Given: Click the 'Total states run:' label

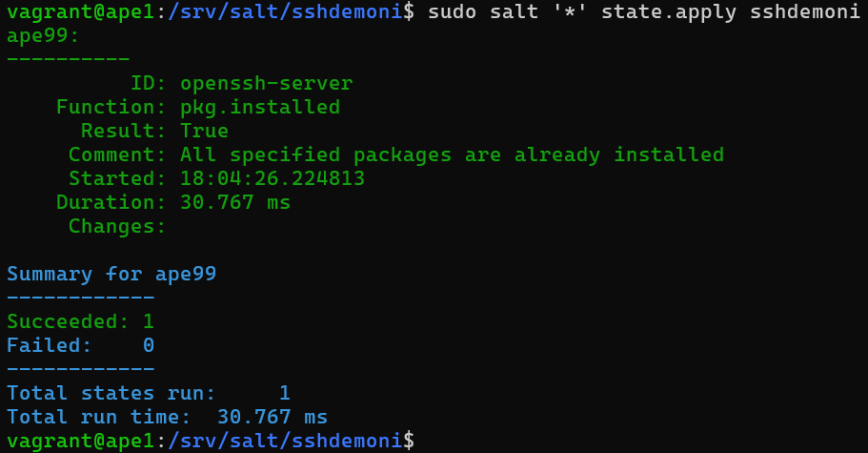Looking at the screenshot, I should click(111, 393).
